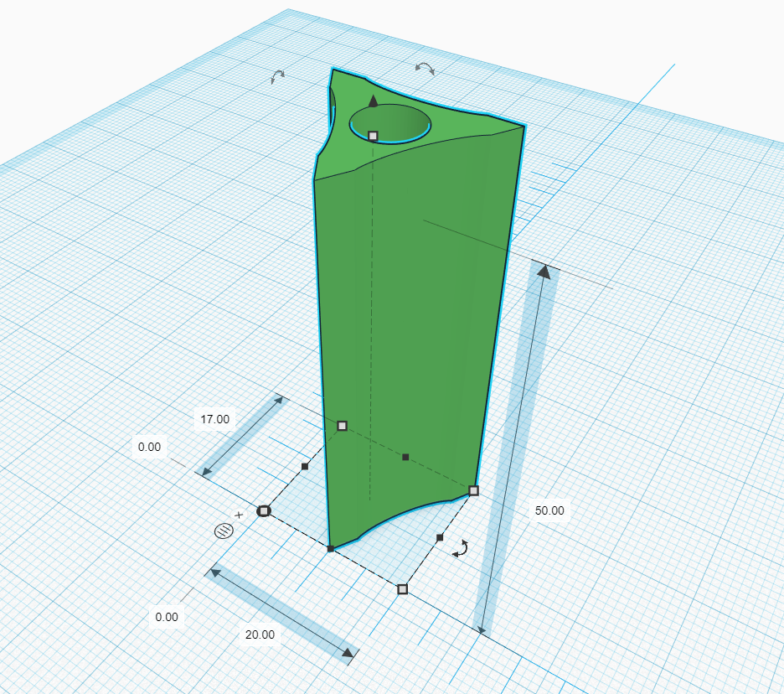Click the left mid-edge black resize handle
Viewport: 784px width, 694px height.
click(x=307, y=465)
